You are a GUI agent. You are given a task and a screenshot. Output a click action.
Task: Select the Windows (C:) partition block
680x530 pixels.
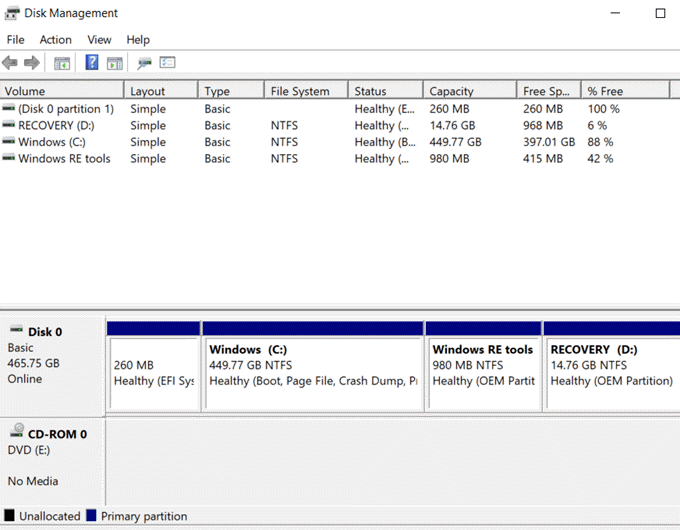pos(313,366)
